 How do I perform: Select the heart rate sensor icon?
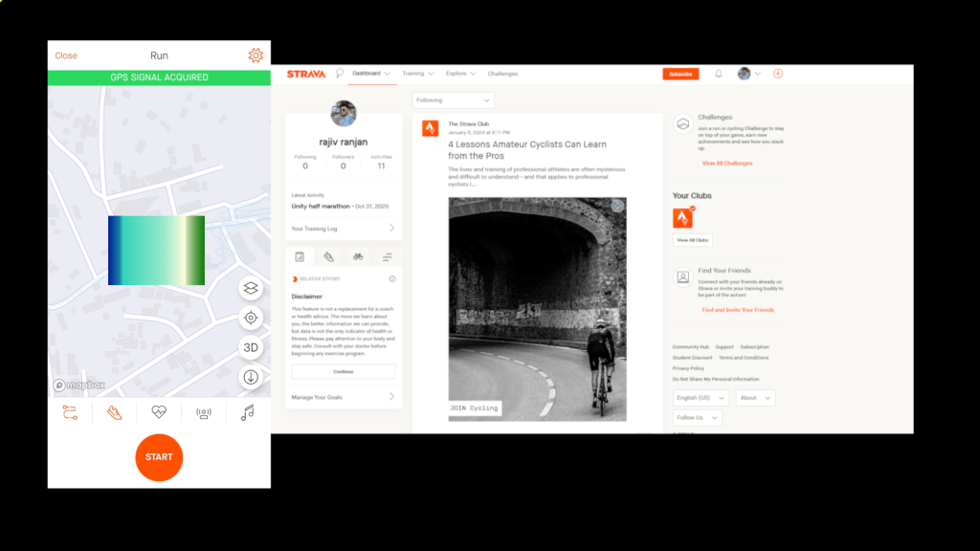coord(159,413)
